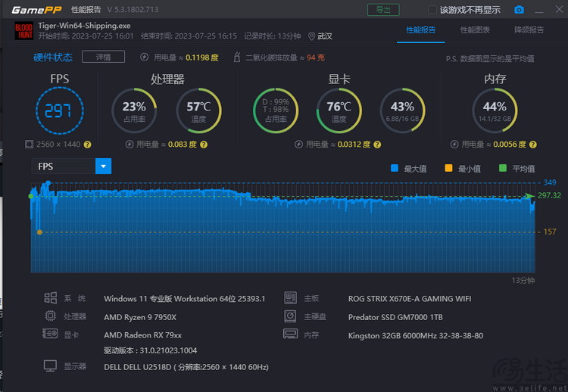Click the 详情 details button

pos(103,57)
